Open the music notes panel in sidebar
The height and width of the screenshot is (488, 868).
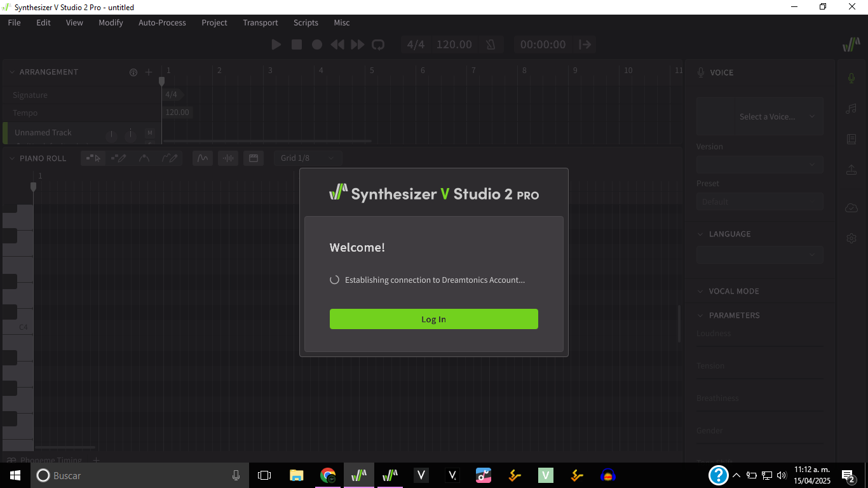pos(851,109)
